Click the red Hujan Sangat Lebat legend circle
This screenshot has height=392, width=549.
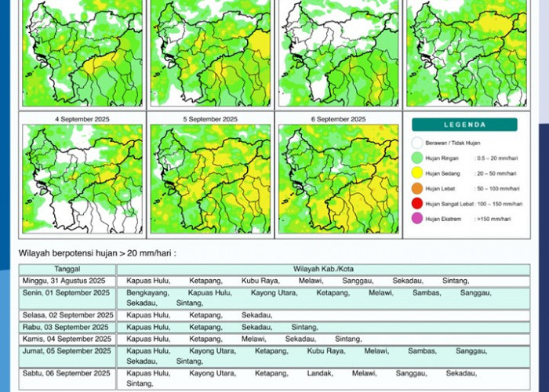pos(417,203)
